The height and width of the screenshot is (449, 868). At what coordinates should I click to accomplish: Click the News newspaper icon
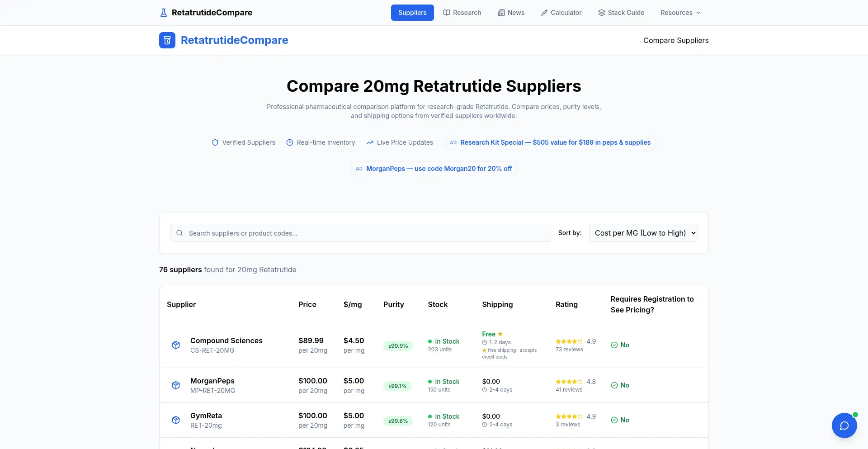click(x=501, y=13)
